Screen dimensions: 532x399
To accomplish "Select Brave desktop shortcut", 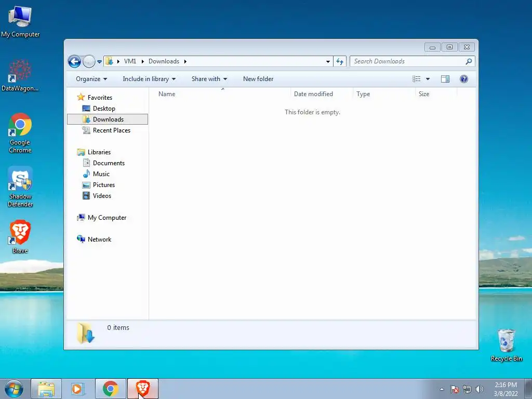I will (x=20, y=237).
